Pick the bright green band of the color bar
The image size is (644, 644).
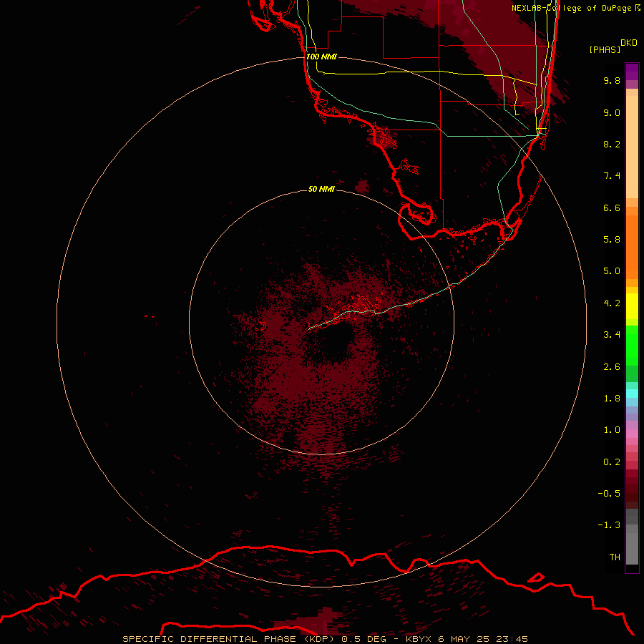(x=632, y=346)
